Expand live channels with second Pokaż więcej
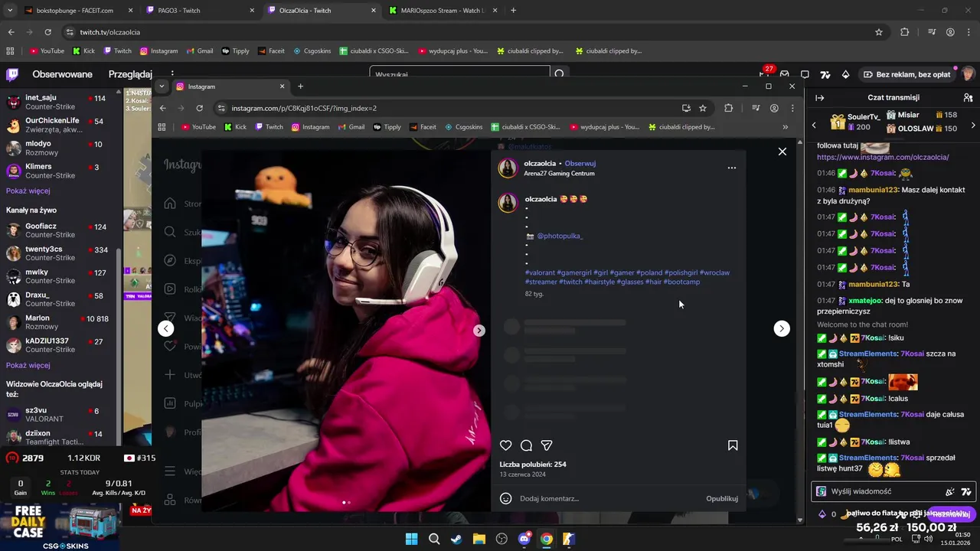The height and width of the screenshot is (551, 980). [28, 365]
